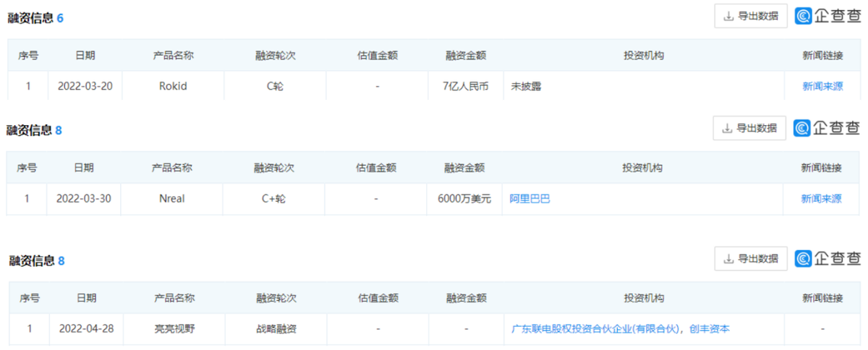Click 融资金额 header in Rokid table
868x350 pixels.
point(466,55)
